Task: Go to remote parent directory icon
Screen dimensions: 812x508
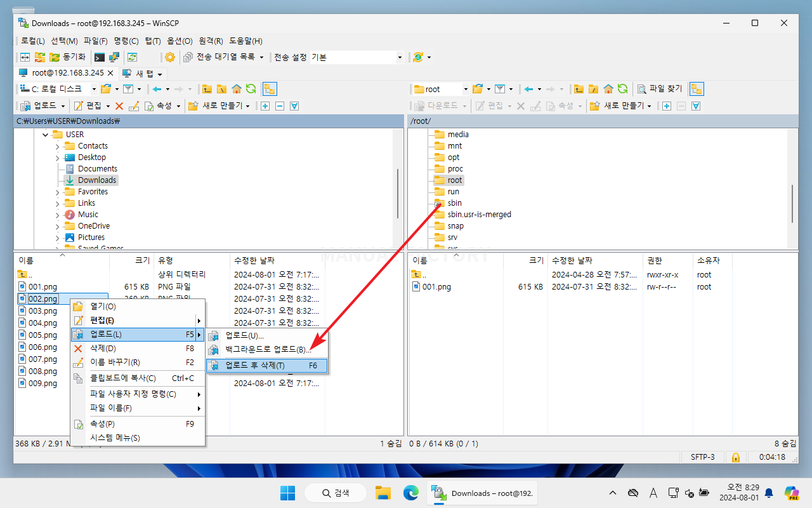Action: click(x=579, y=89)
